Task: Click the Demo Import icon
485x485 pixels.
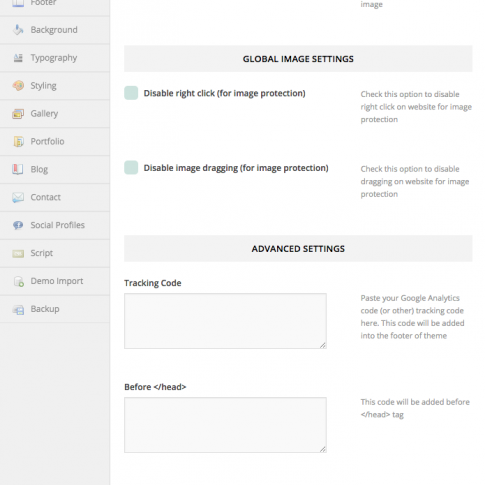Action: 19,281
